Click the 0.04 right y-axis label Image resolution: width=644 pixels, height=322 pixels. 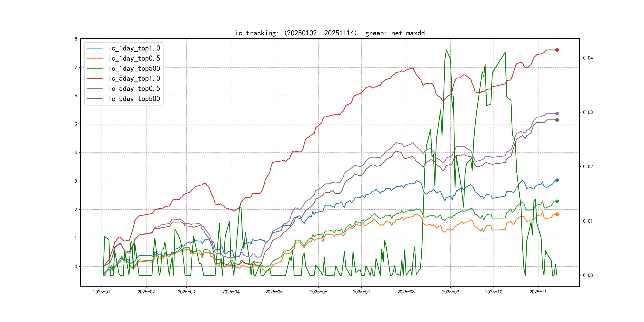pyautogui.click(x=588, y=58)
